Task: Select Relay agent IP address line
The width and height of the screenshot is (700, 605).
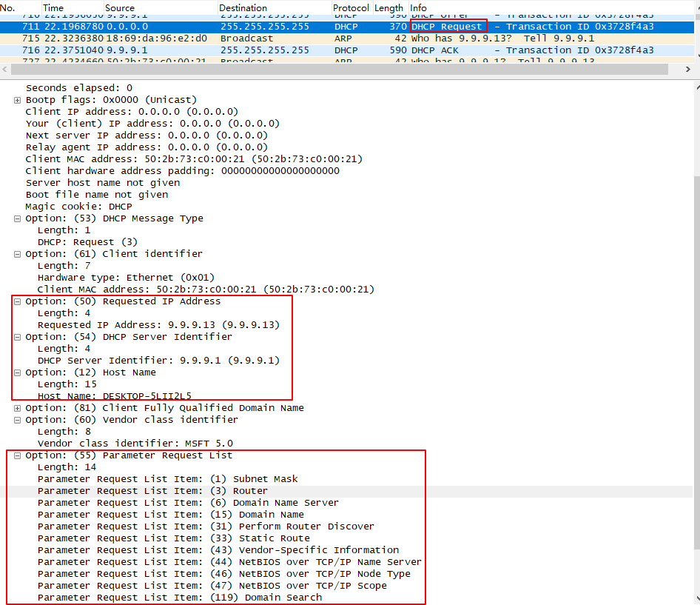Action: [147, 147]
